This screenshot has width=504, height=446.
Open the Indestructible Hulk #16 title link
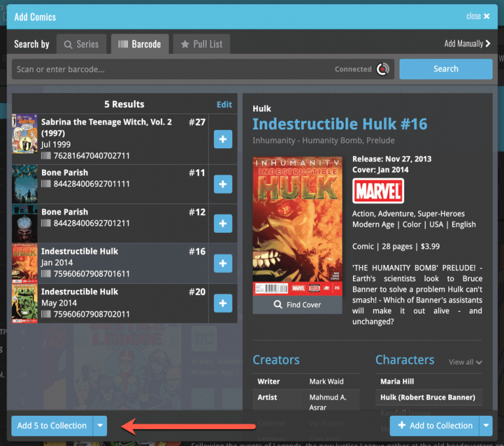340,124
